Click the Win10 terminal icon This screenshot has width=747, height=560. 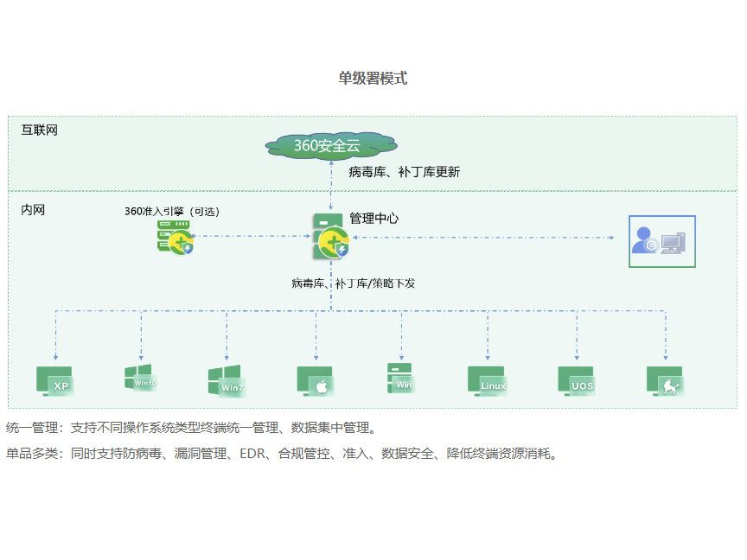[141, 379]
